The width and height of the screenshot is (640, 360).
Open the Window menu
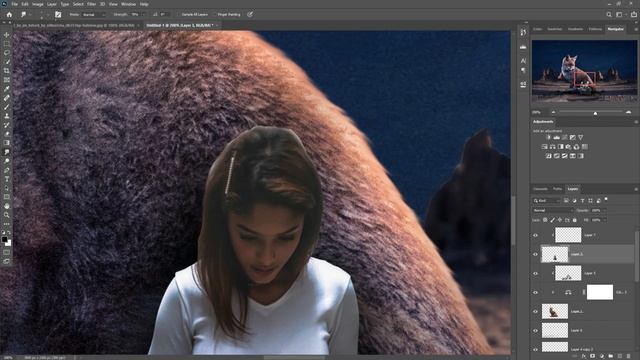point(128,4)
